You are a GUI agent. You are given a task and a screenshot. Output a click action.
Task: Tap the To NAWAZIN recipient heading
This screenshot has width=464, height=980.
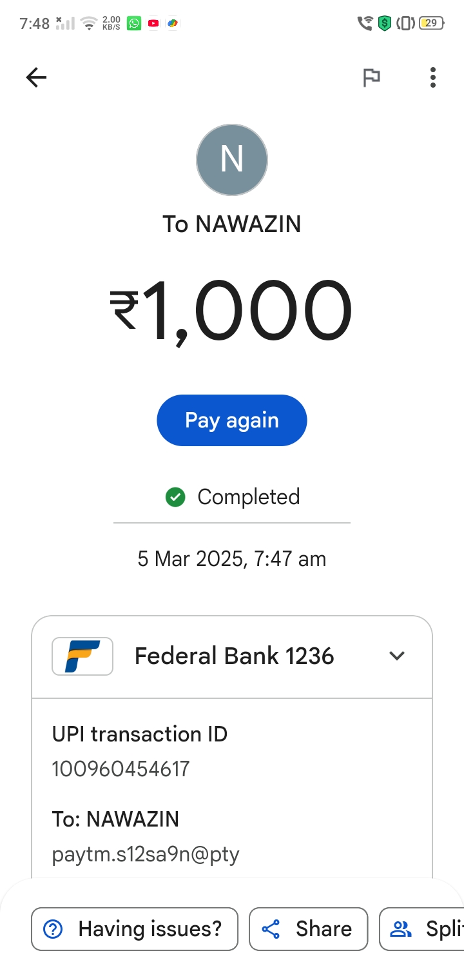pos(232,224)
